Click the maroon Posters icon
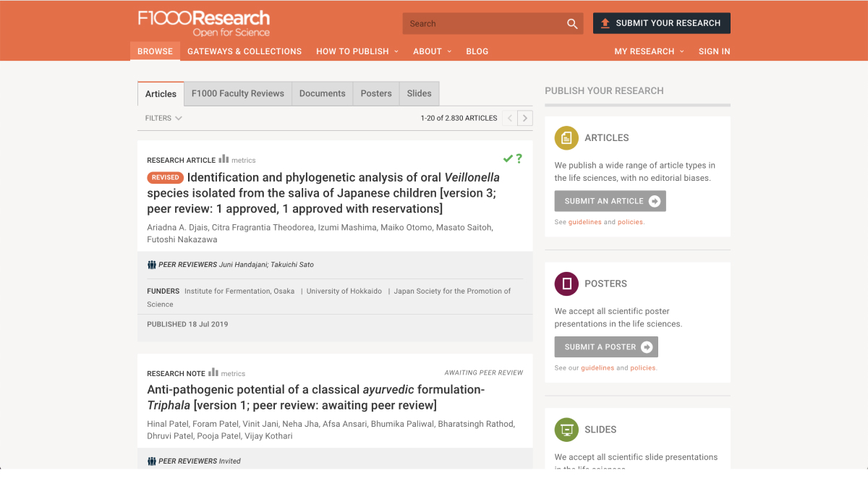 pyautogui.click(x=566, y=284)
